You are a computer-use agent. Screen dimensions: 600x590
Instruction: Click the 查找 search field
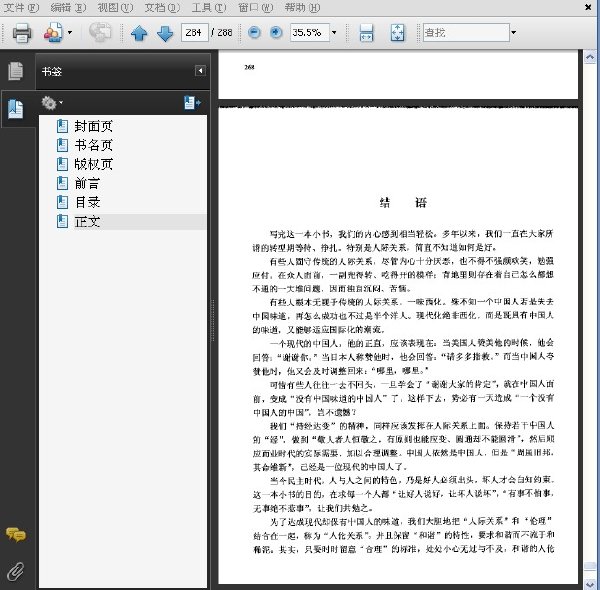point(466,33)
